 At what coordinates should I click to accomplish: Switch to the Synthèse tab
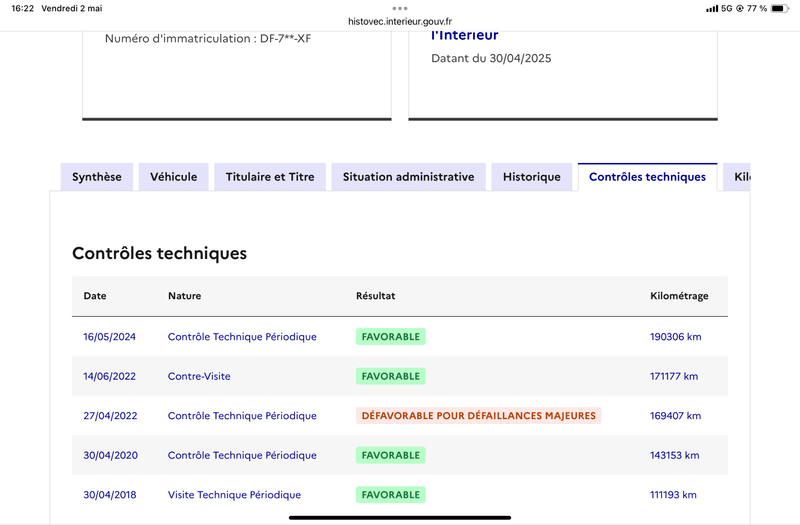click(97, 177)
